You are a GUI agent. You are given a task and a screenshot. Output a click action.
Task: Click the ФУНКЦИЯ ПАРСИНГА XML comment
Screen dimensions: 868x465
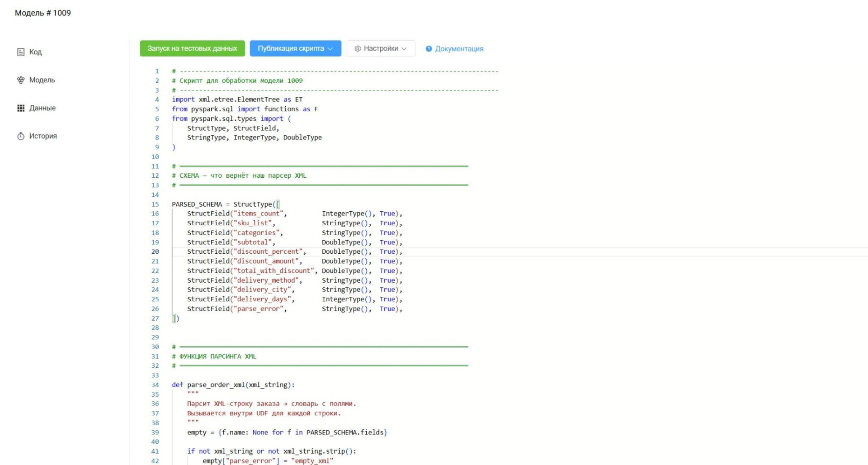click(217, 356)
